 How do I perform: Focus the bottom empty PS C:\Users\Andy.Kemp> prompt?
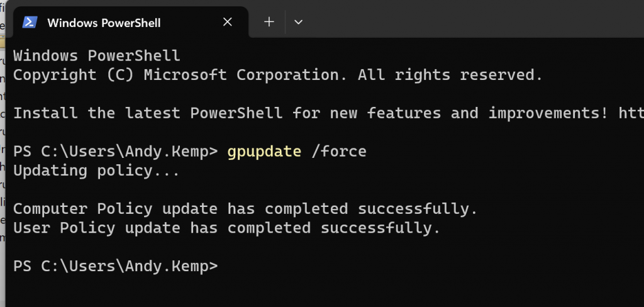tap(116, 266)
